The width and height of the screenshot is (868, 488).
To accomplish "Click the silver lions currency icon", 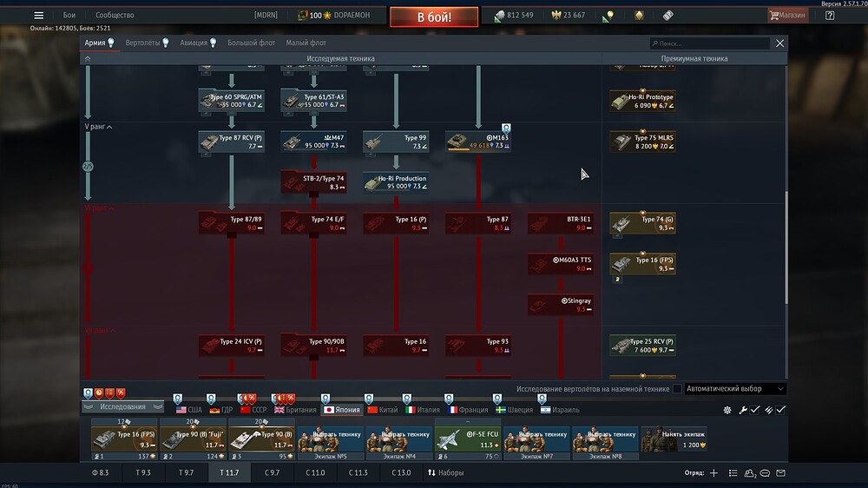I will pyautogui.click(x=499, y=16).
